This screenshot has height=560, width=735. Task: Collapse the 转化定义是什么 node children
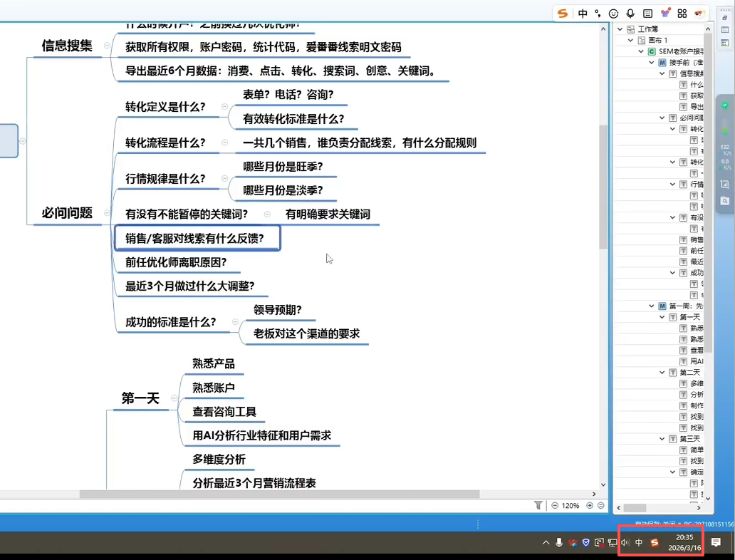pos(224,107)
